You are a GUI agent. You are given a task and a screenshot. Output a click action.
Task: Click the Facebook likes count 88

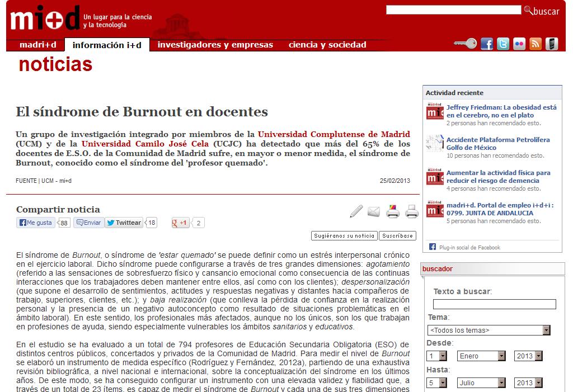click(x=64, y=223)
